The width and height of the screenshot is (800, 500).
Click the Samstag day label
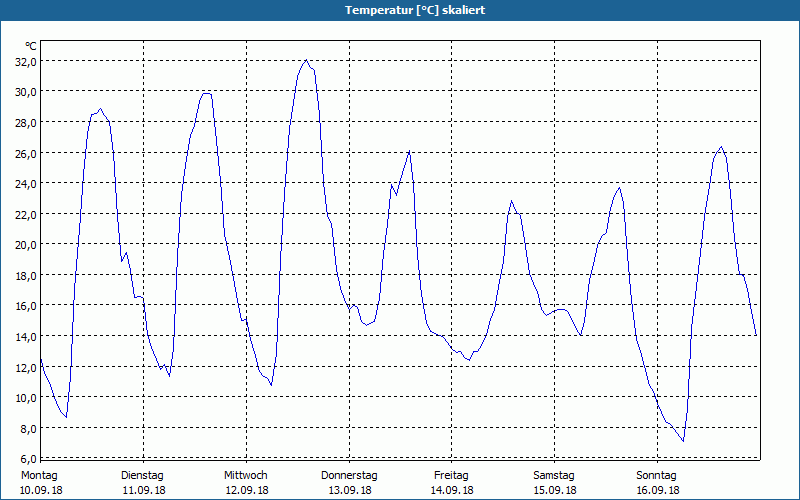coord(554,476)
